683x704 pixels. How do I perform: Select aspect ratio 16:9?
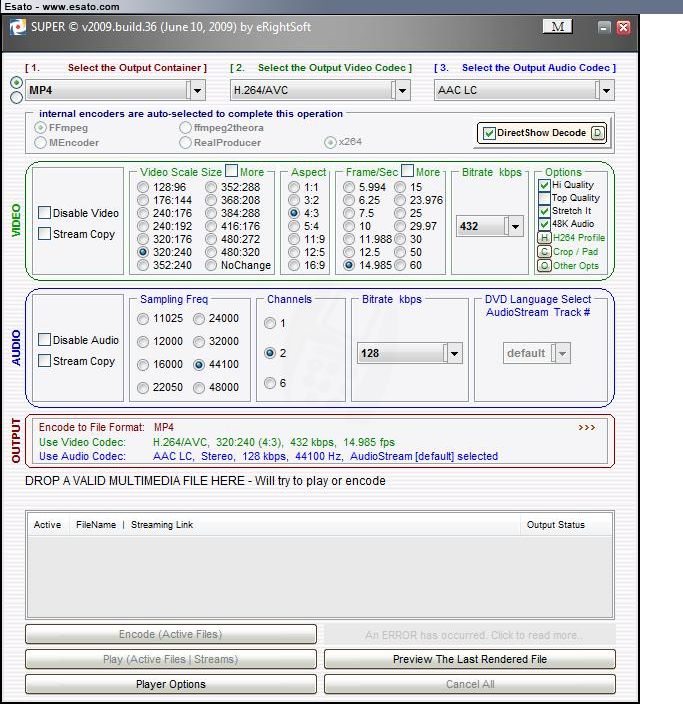pos(294,265)
